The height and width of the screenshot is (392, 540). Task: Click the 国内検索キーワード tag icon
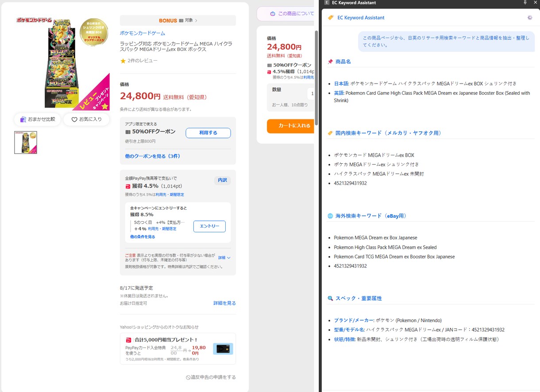click(330, 133)
